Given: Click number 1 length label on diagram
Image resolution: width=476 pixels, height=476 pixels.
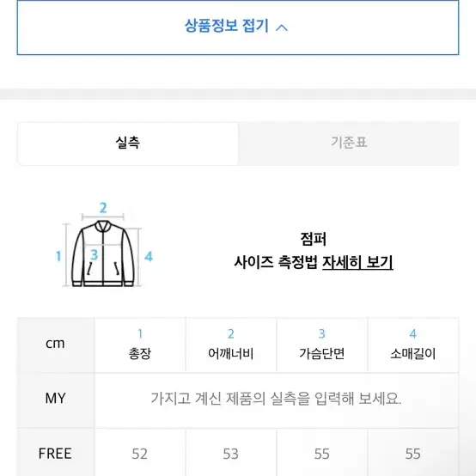Looking at the screenshot, I should 58,256.
